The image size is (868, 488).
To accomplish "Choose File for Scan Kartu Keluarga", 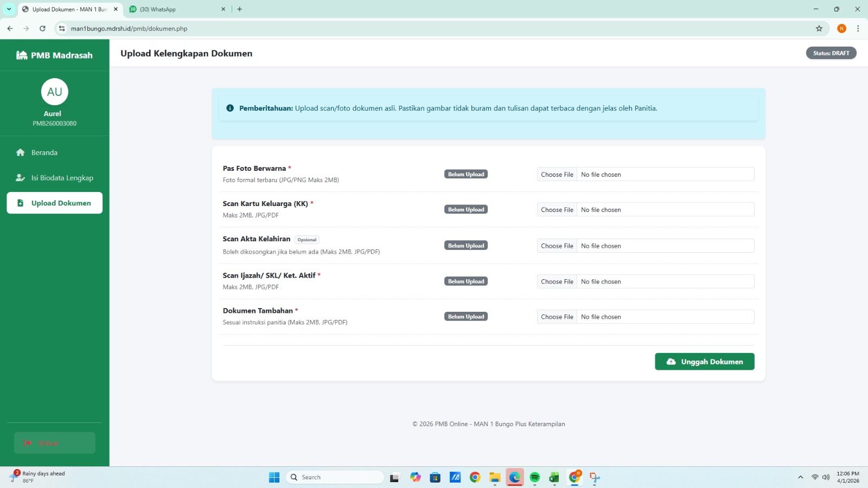I will tap(557, 210).
